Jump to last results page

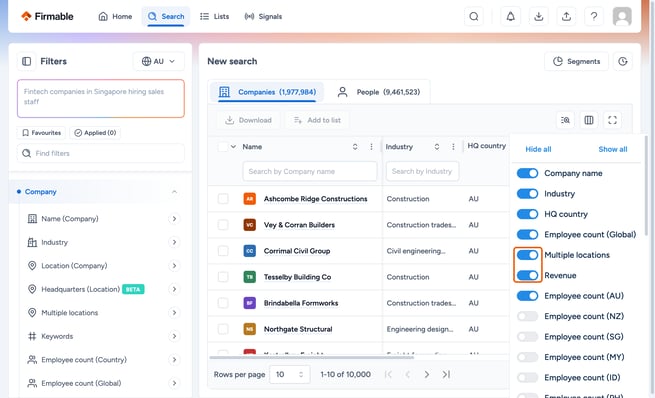click(x=446, y=374)
